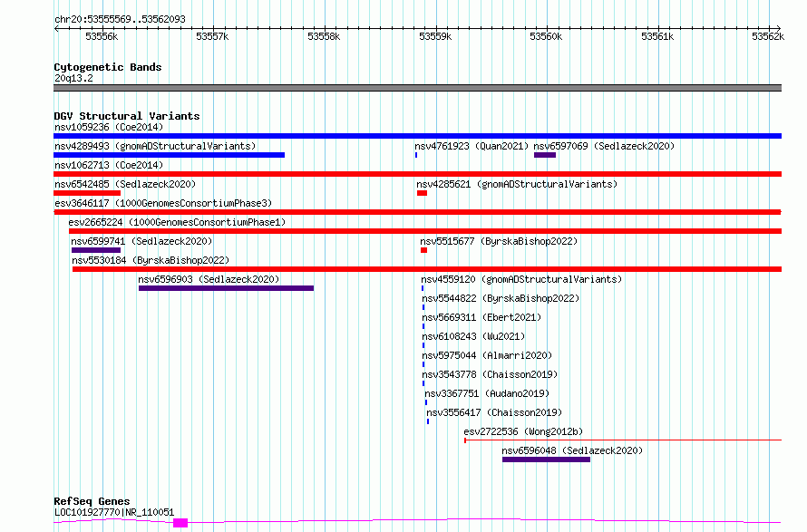Select the thin red esv2722536 line
Screen dimensions: 807x532
coord(623,440)
